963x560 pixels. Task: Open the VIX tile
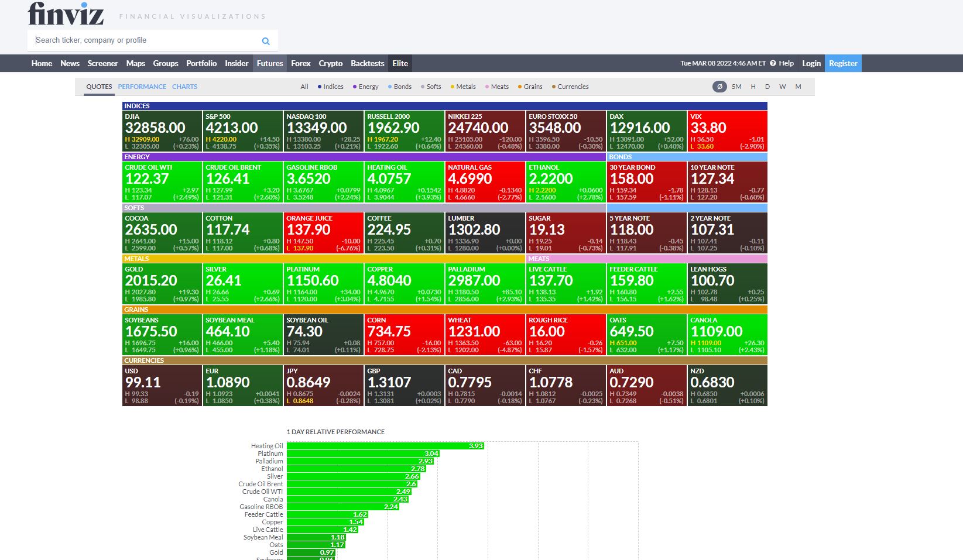pos(727,131)
